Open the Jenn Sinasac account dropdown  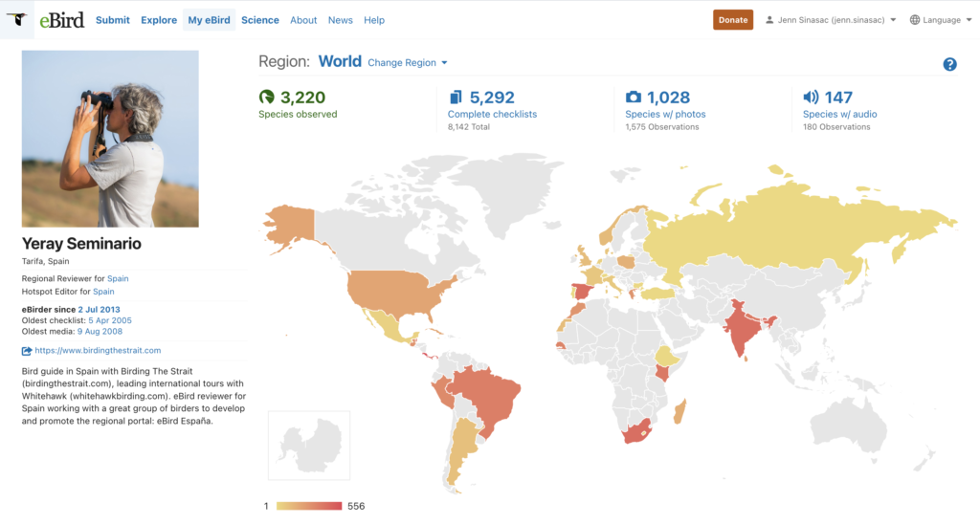tap(831, 20)
